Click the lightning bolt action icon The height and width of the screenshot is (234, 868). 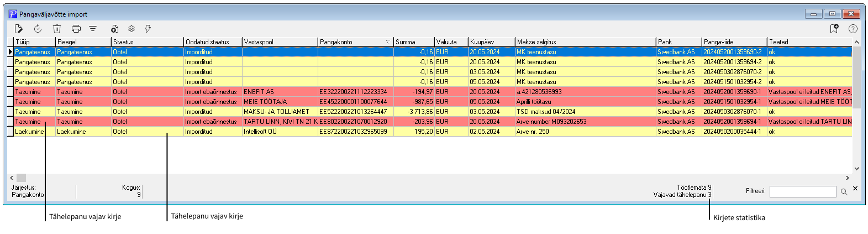148,29
